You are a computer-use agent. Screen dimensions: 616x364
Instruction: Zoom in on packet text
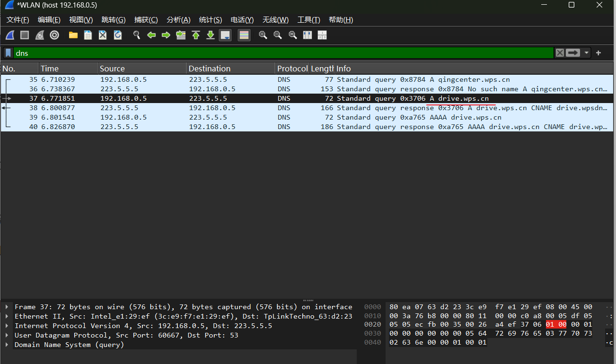coord(263,35)
